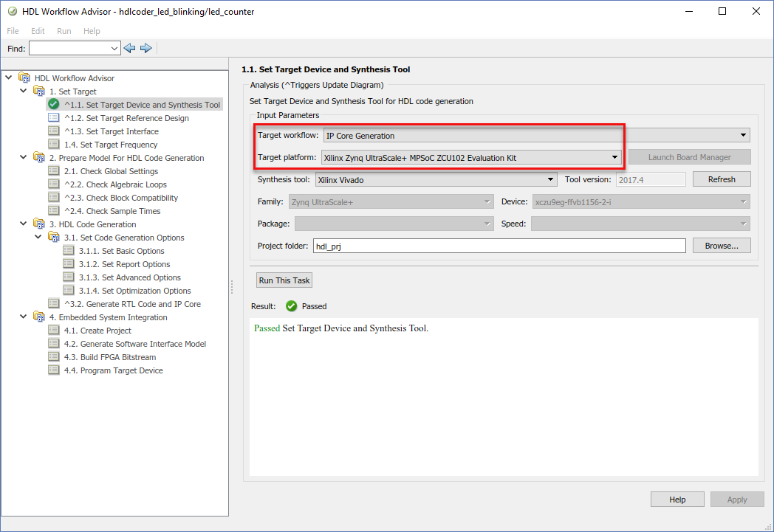Image resolution: width=774 pixels, height=532 pixels.
Task: Click the Browse... button for project folder
Action: (722, 246)
